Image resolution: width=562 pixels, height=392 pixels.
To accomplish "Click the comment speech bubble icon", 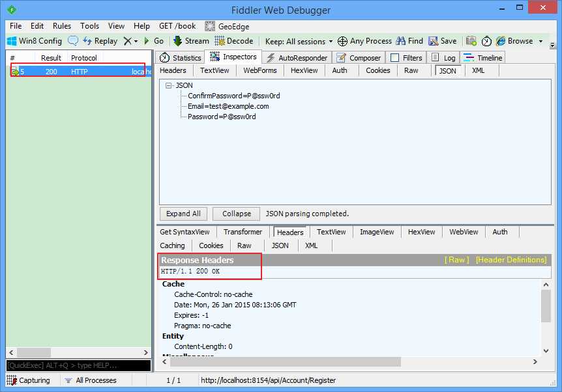I will pyautogui.click(x=73, y=40).
